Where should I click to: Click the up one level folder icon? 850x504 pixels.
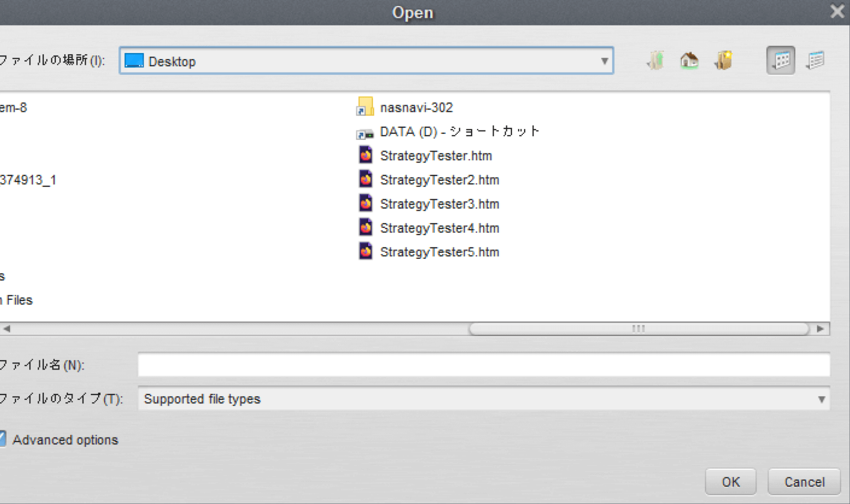tap(655, 60)
